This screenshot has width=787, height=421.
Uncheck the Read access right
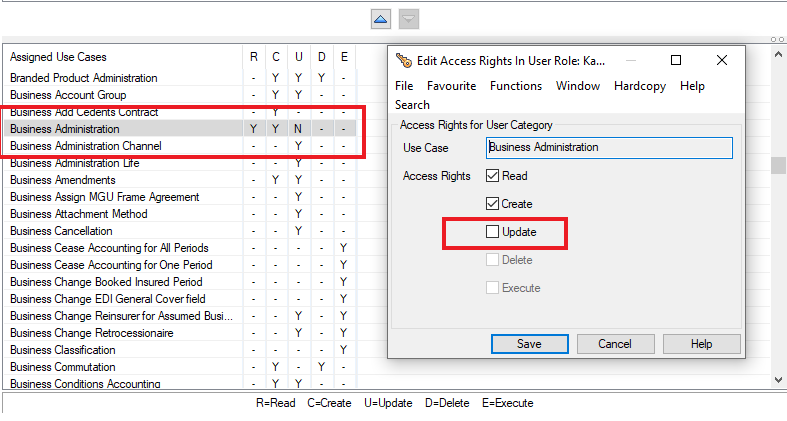point(492,176)
